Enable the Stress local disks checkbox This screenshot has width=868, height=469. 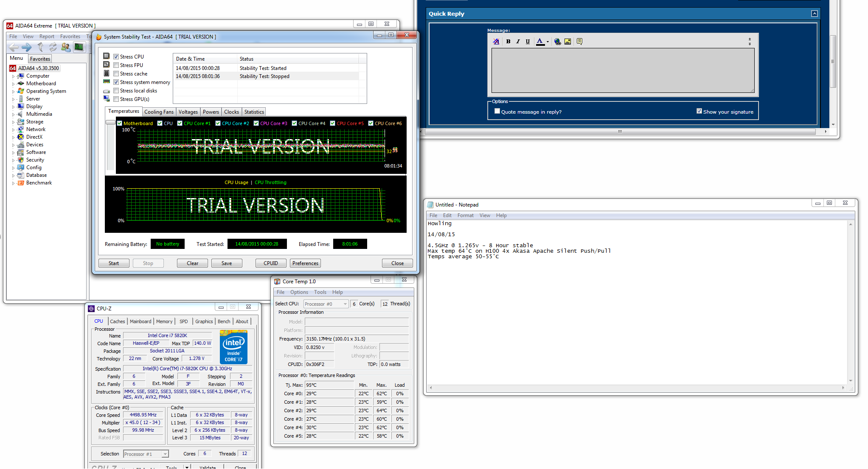pyautogui.click(x=116, y=91)
